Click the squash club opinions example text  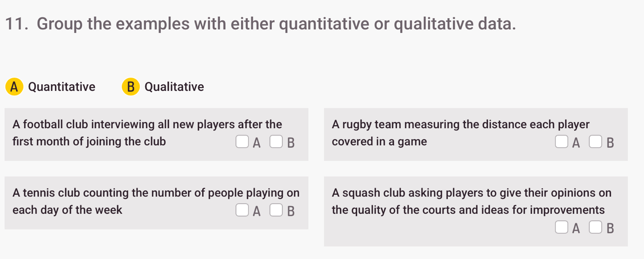[x=471, y=193]
